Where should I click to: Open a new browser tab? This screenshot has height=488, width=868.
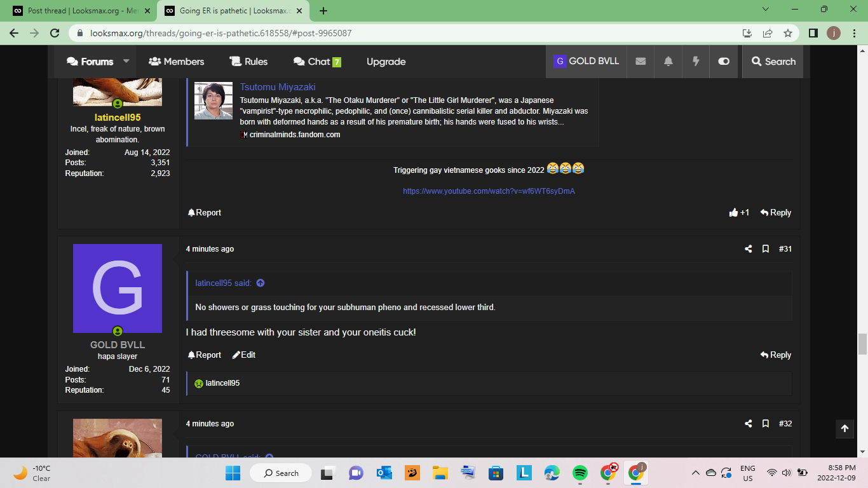click(x=323, y=11)
